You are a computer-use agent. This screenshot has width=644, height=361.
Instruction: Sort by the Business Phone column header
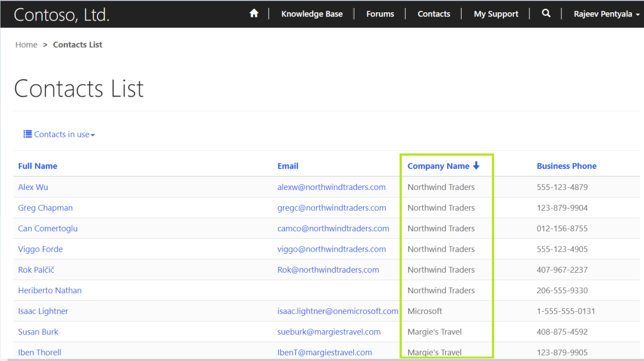[x=566, y=166]
